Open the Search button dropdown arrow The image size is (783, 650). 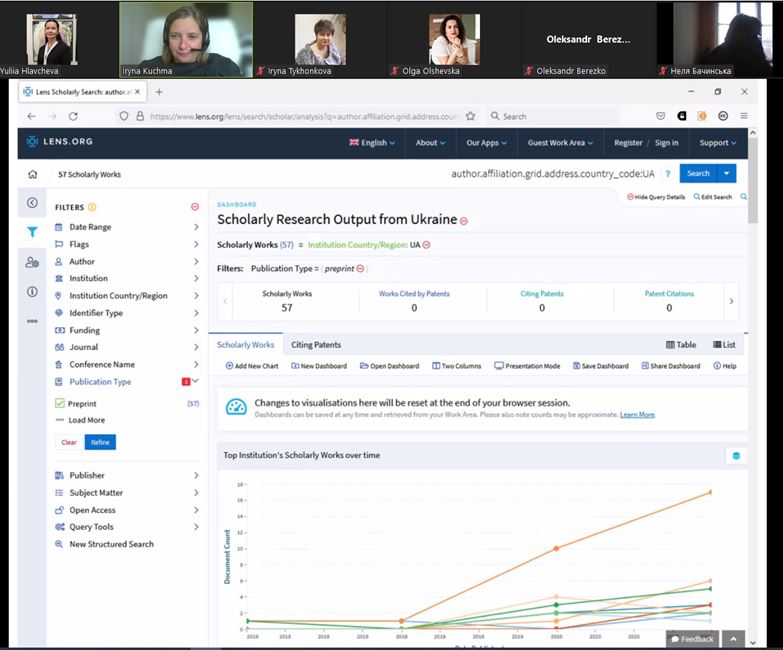[727, 174]
